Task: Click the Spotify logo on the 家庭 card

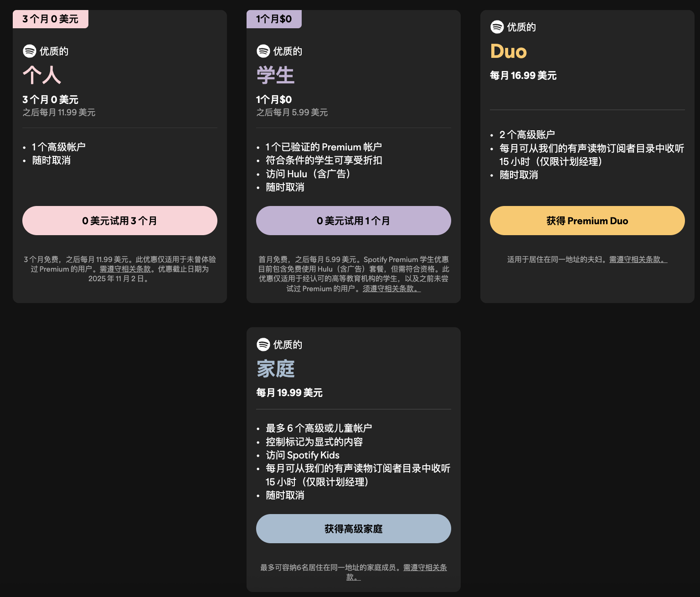Action: click(x=262, y=345)
